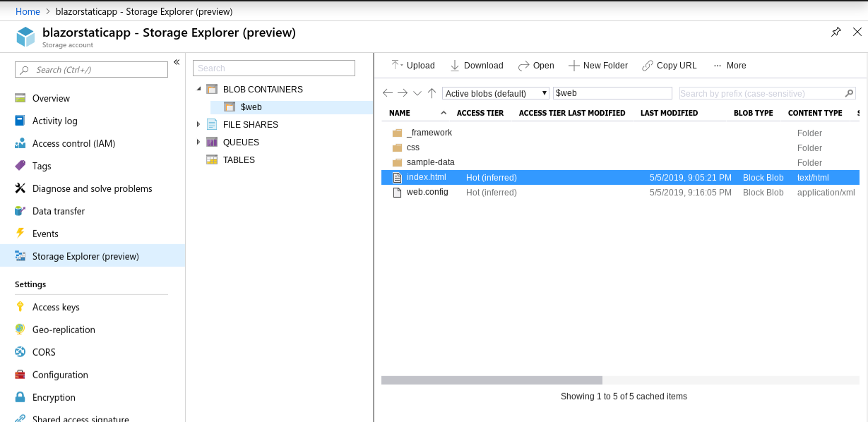Click the sample-data folder icon
868x422 pixels.
click(x=397, y=162)
